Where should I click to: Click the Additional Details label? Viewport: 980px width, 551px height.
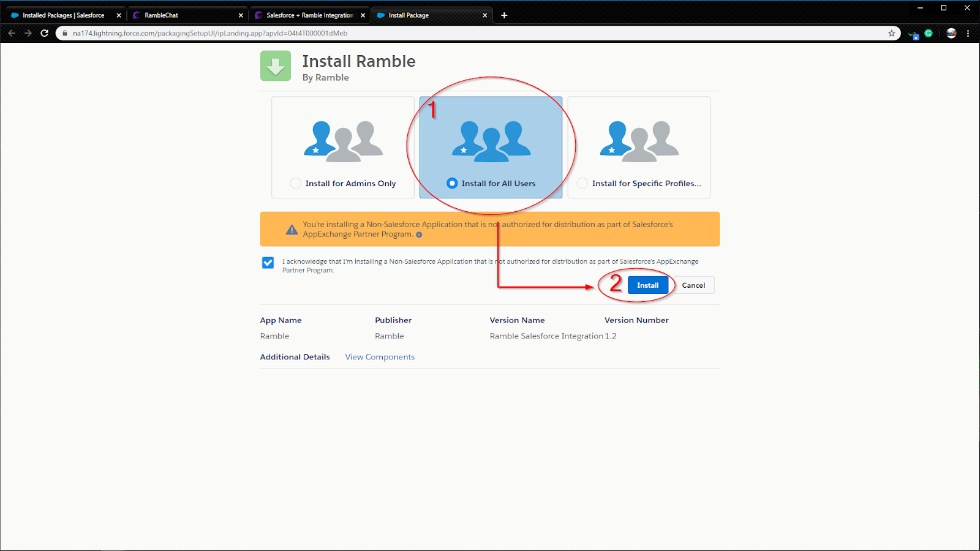point(295,357)
